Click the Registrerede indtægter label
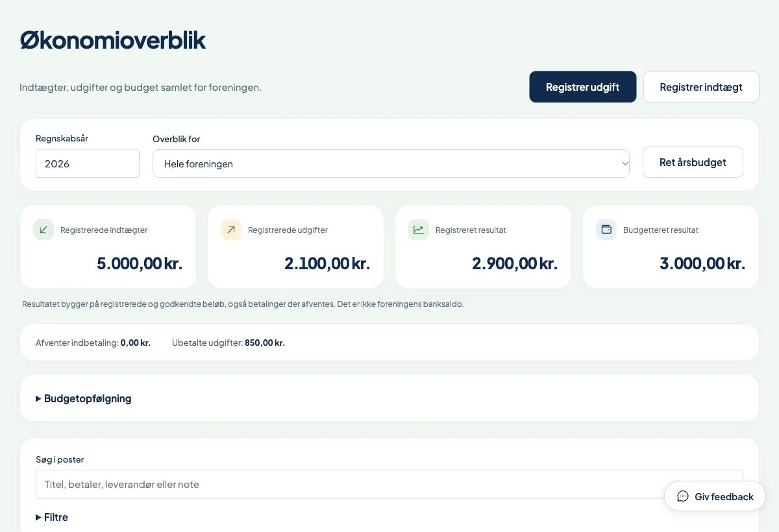The width and height of the screenshot is (779, 532). [104, 230]
